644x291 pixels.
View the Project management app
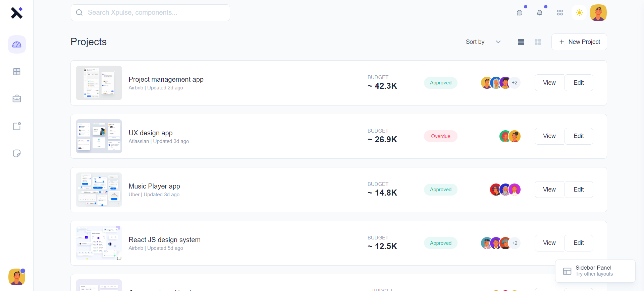click(549, 83)
